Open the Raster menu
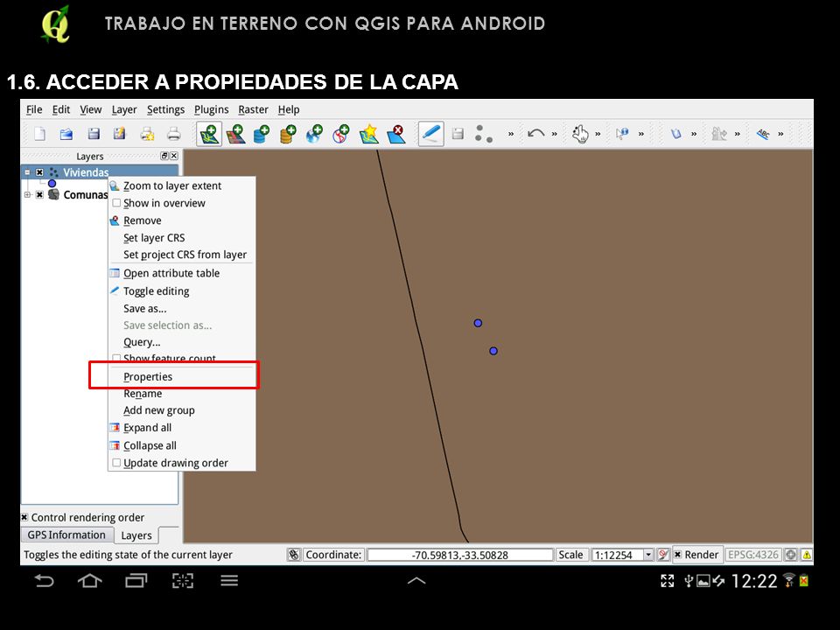Viewport: 840px width, 630px height. (x=254, y=109)
